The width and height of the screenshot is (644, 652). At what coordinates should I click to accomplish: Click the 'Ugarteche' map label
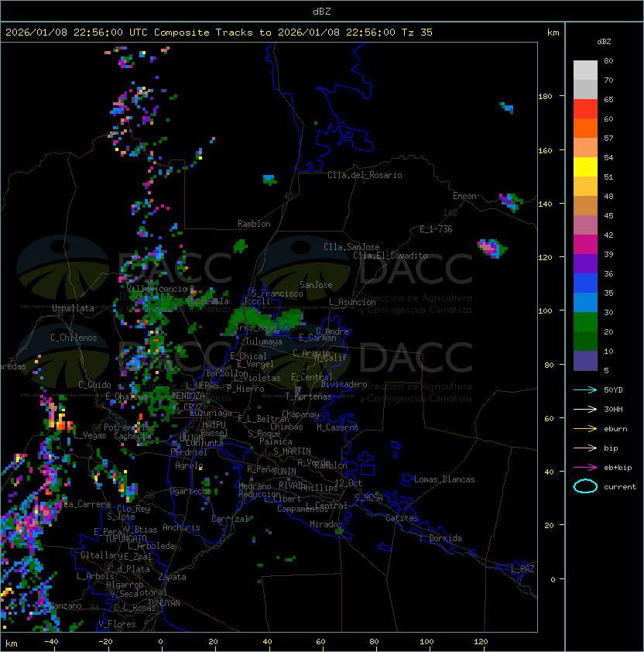(x=191, y=491)
